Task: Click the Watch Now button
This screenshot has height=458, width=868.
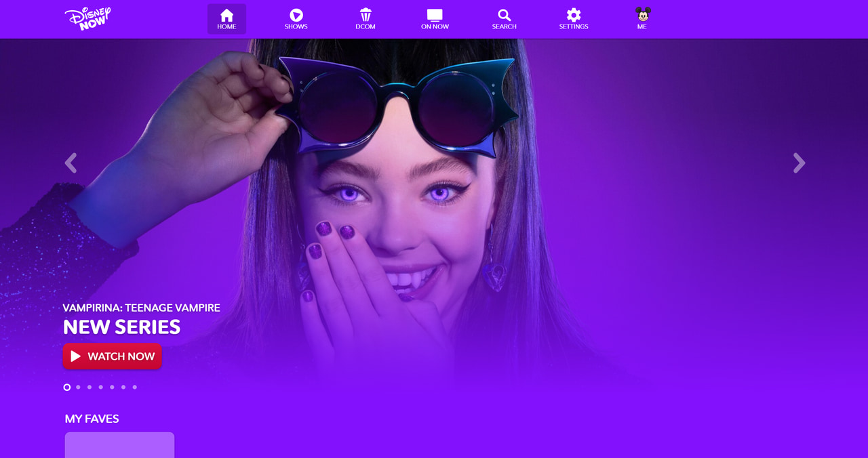Action: 113,356
